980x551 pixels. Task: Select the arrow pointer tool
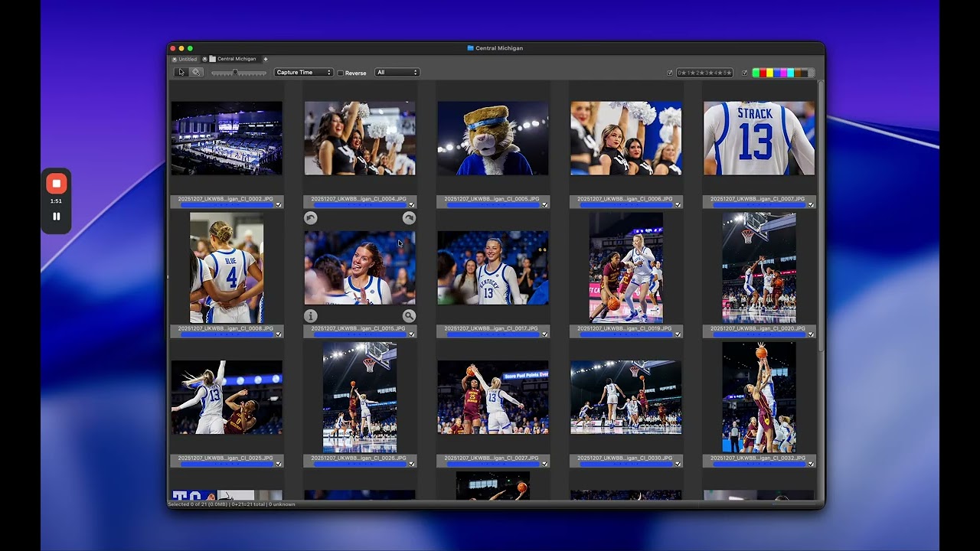[181, 73]
